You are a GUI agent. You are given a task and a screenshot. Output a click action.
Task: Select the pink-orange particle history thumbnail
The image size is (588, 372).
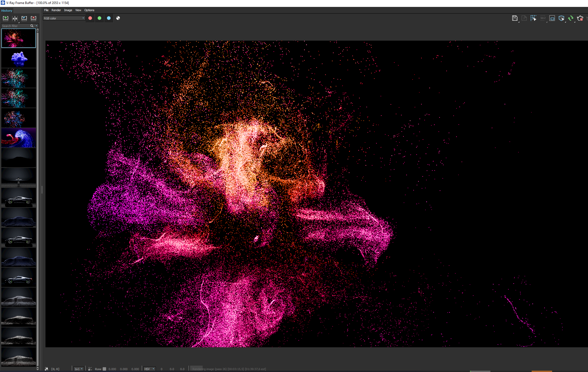click(19, 38)
